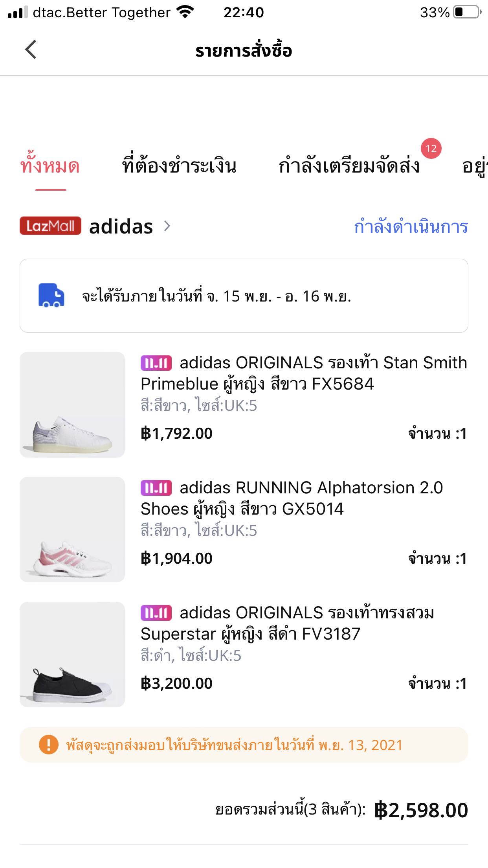The width and height of the screenshot is (488, 868).
Task: Open the adidas store name
Action: pyautogui.click(x=121, y=227)
